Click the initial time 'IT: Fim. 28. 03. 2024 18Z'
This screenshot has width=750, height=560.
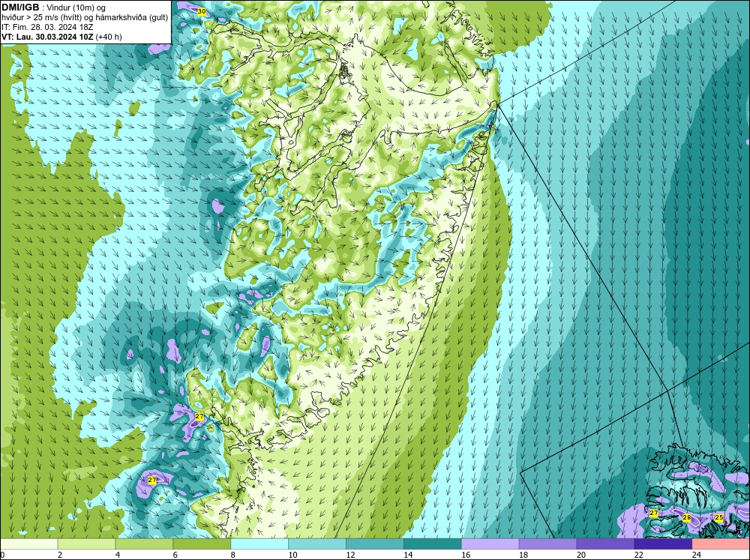pos(47,27)
